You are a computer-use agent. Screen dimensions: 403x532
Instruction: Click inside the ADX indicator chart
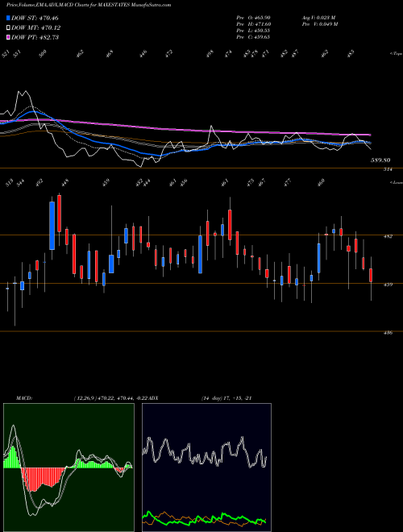click(x=206, y=468)
